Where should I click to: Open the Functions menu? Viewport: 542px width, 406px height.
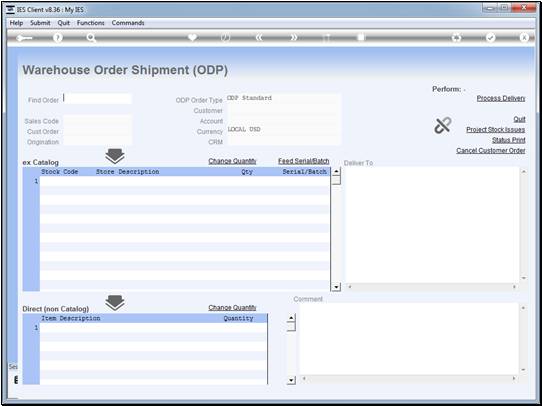(x=91, y=23)
